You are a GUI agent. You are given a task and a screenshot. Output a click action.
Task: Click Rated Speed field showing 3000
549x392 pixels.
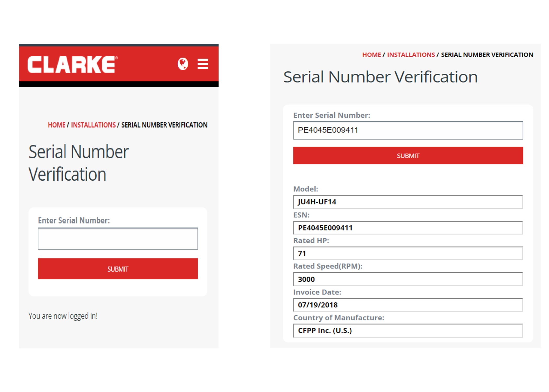coord(408,279)
